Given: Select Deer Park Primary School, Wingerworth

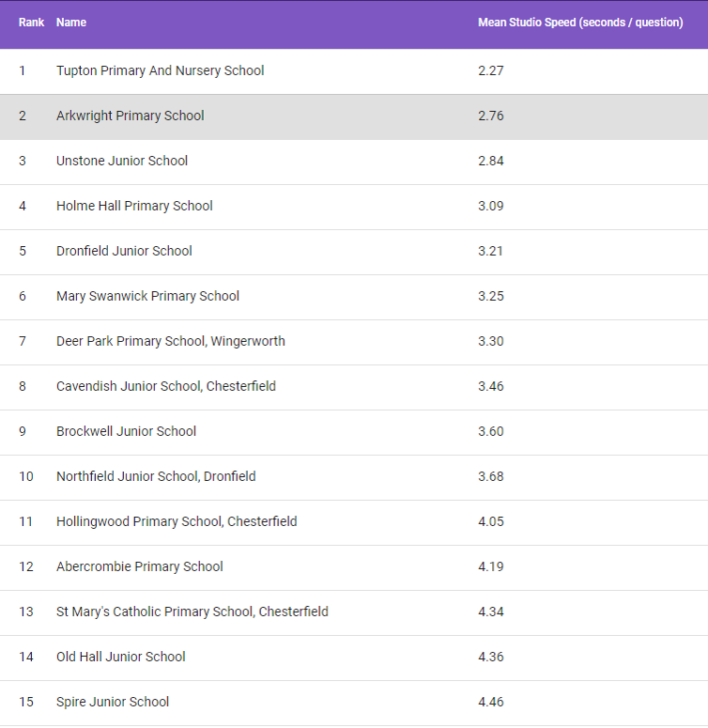Looking at the screenshot, I should [x=170, y=341].
